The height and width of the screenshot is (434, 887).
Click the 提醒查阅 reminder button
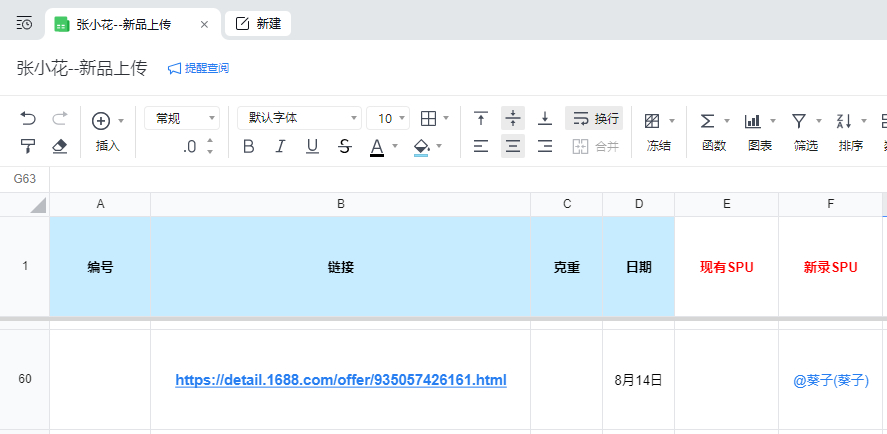(x=198, y=68)
